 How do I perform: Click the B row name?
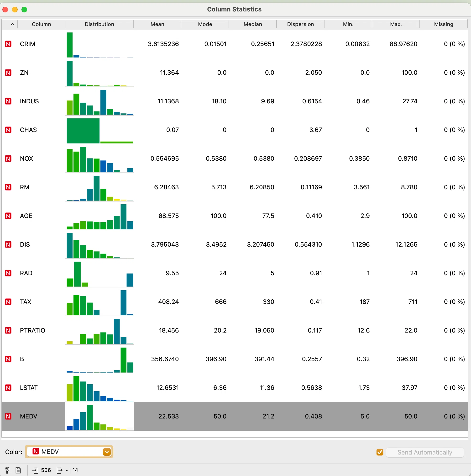pyautogui.click(x=22, y=359)
